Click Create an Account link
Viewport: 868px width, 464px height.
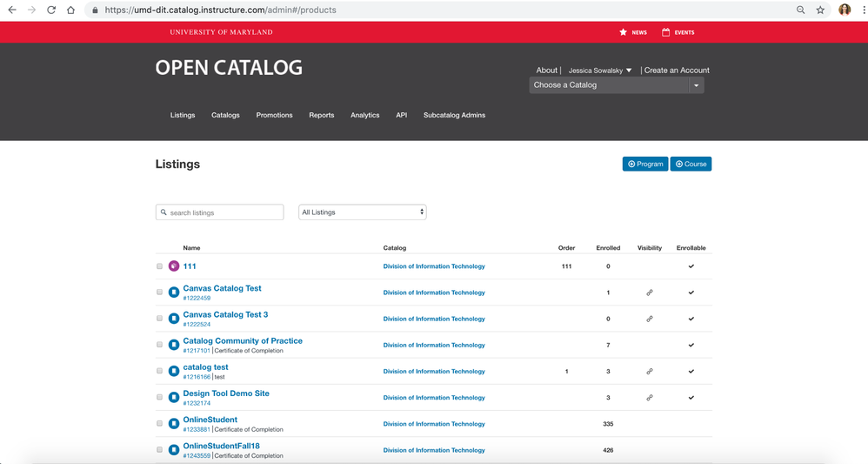click(677, 71)
